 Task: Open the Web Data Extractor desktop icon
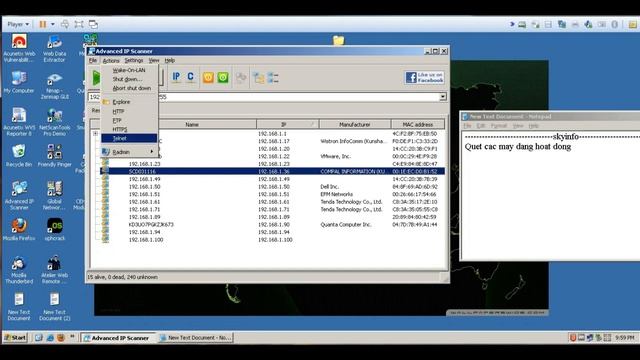54,49
